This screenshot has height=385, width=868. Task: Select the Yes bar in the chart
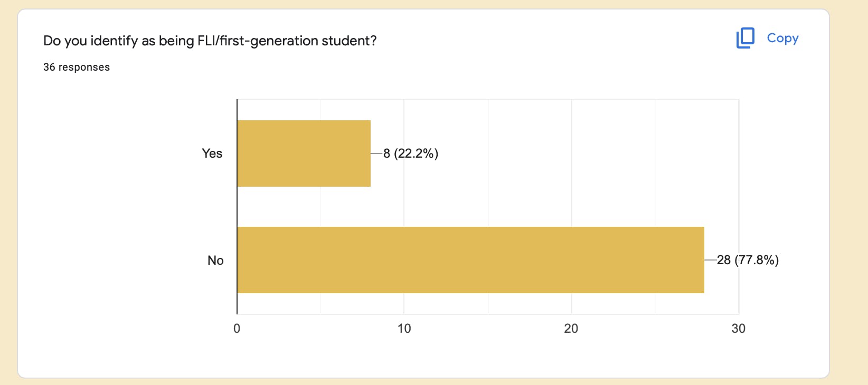[304, 153]
